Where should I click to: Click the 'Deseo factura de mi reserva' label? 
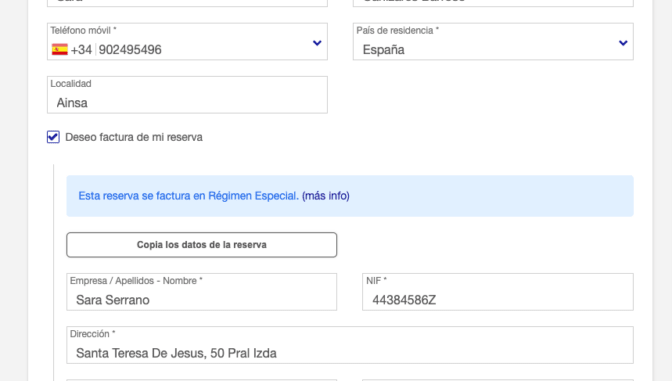click(x=134, y=137)
